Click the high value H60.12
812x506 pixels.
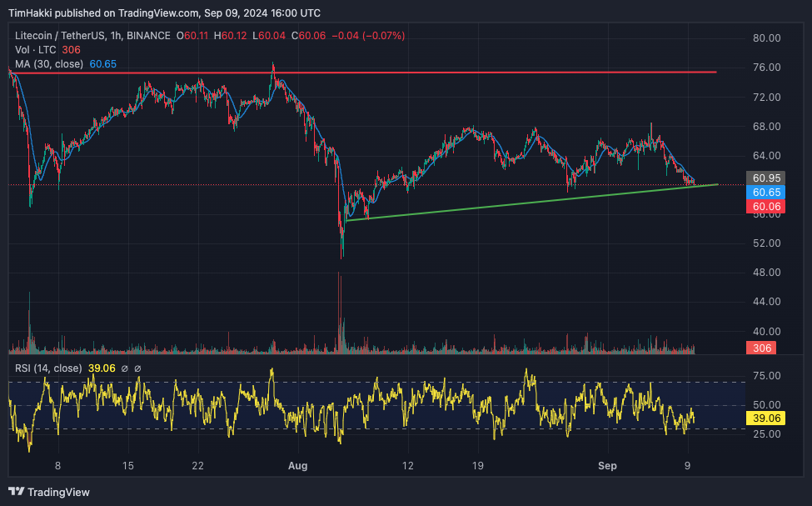(x=231, y=36)
